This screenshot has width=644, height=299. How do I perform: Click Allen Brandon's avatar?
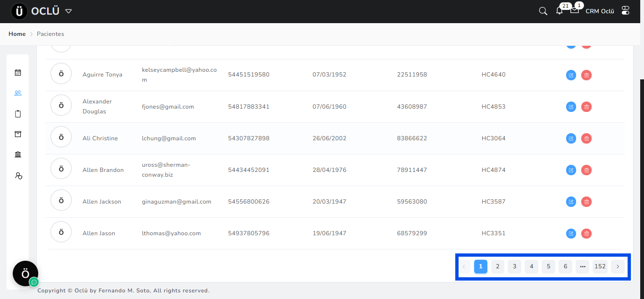tap(61, 169)
